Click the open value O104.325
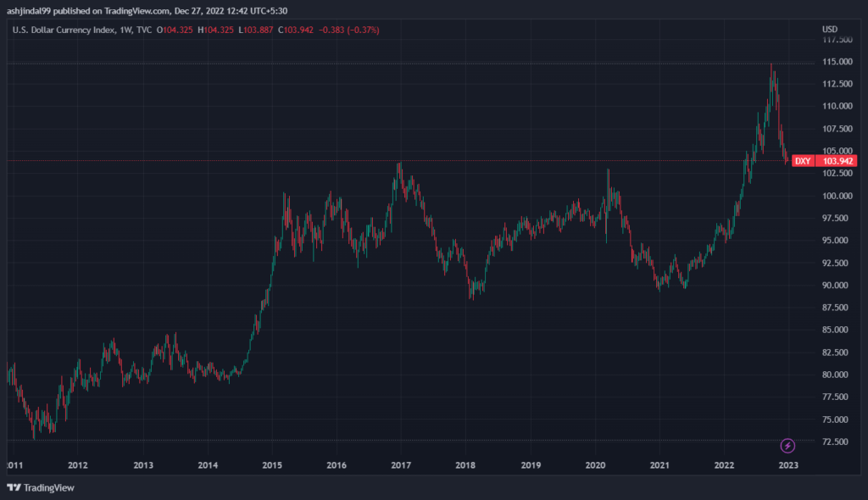This screenshot has height=500, width=868. 175,30
